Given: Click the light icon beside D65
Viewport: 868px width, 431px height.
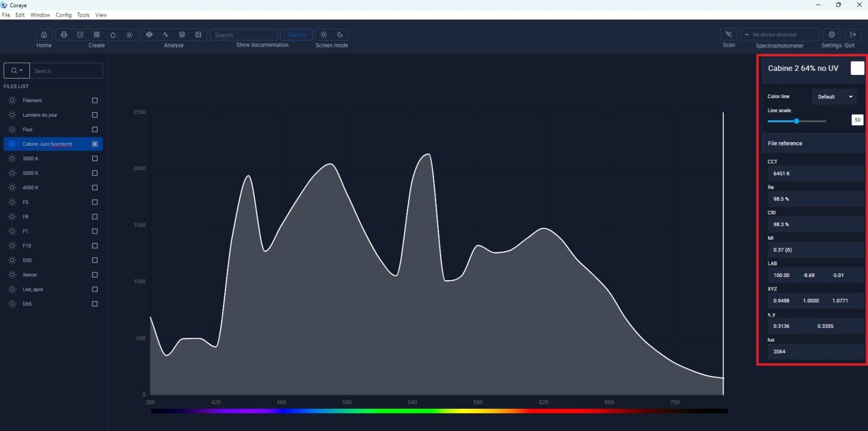Looking at the screenshot, I should (12, 304).
